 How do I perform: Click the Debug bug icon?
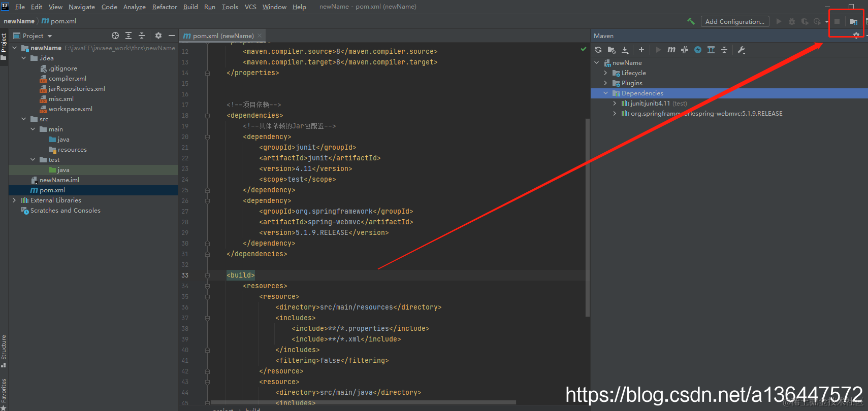(792, 21)
